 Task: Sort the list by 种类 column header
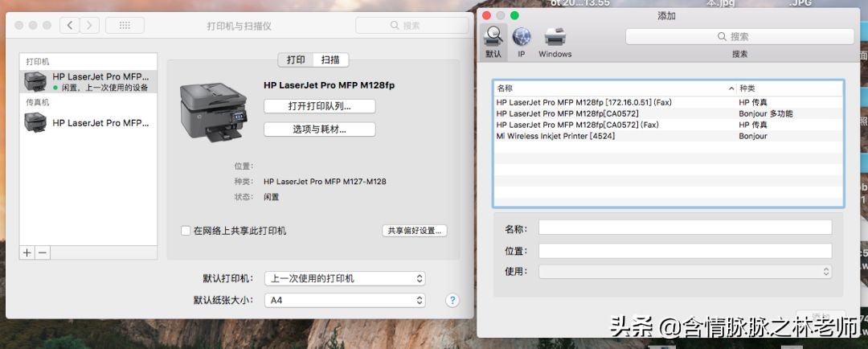tap(790, 88)
